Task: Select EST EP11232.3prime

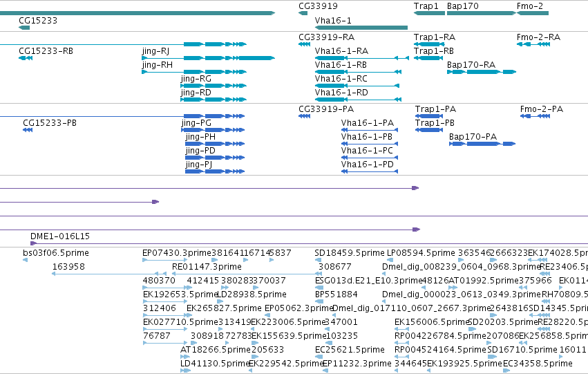Action: click(x=326, y=371)
